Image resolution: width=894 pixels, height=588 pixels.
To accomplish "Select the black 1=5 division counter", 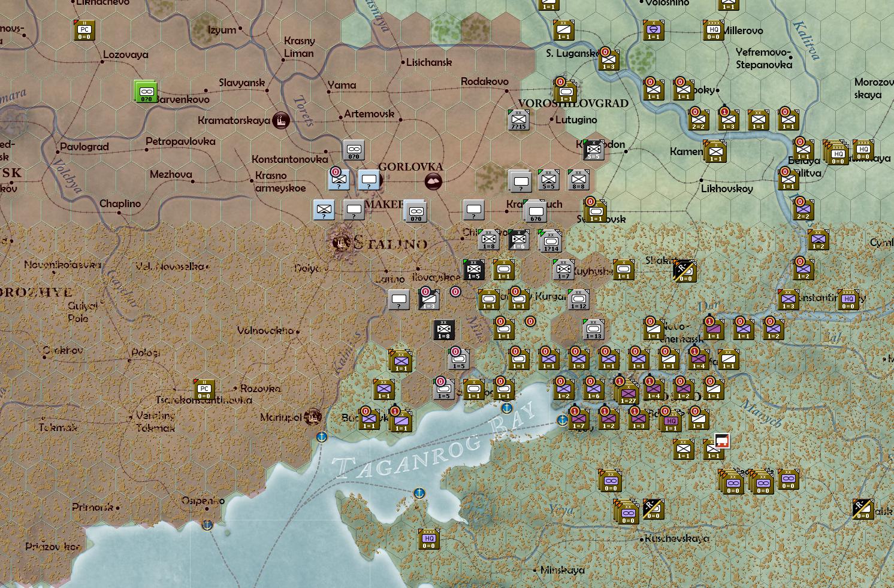I will pyautogui.click(x=474, y=269).
